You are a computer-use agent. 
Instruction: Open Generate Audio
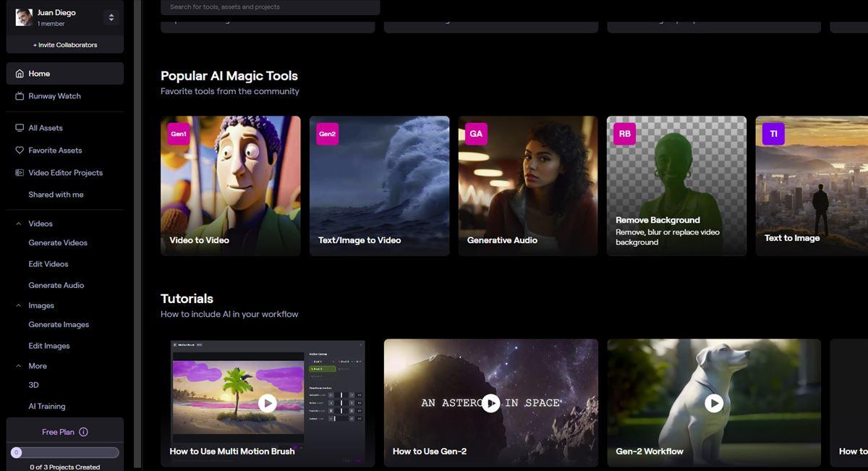[56, 285]
